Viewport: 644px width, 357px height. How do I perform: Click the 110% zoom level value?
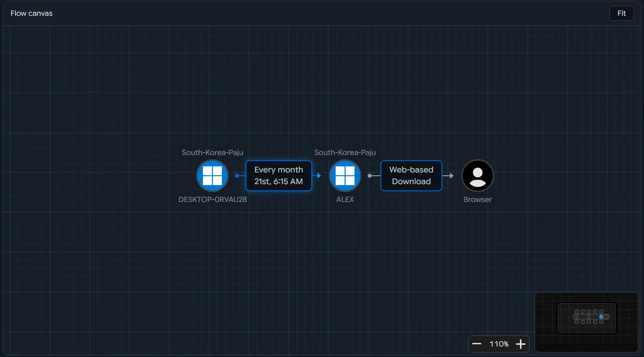(x=499, y=344)
